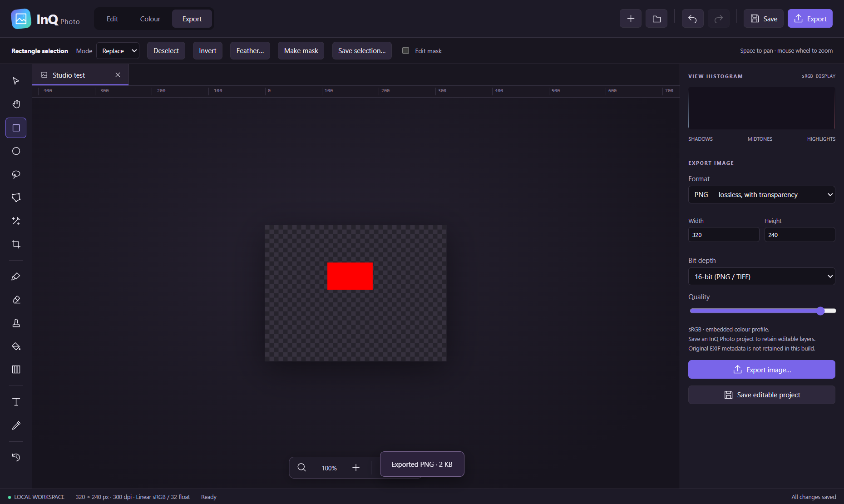Select the Magic wand tool
The image size is (844, 504).
[x=16, y=221]
